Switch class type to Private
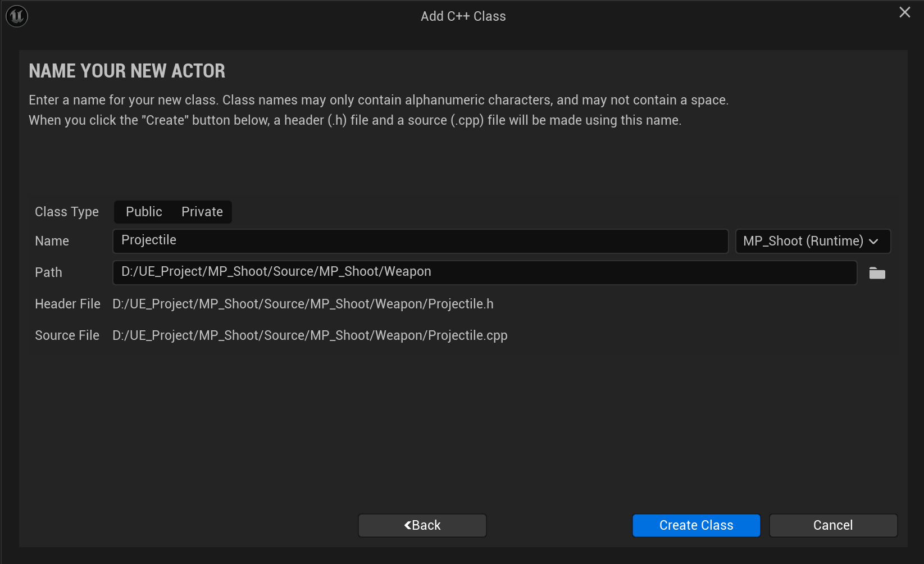Screen dimensions: 924x564 click(202, 212)
